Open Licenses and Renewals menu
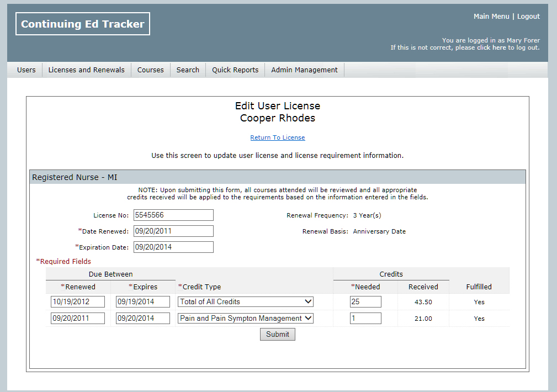The image size is (557, 392). (x=86, y=70)
